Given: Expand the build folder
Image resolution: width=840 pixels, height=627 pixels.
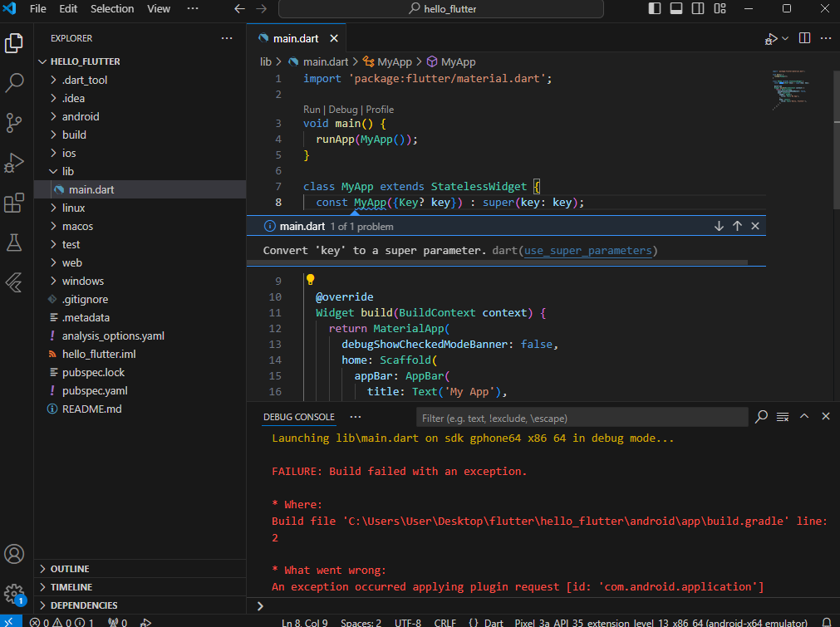Looking at the screenshot, I should 140,135.
